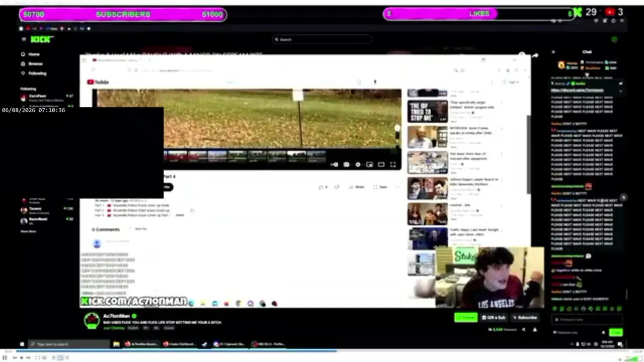This screenshot has width=644, height=362.
Task: Click pause button in outer video player
Action: [5, 357]
